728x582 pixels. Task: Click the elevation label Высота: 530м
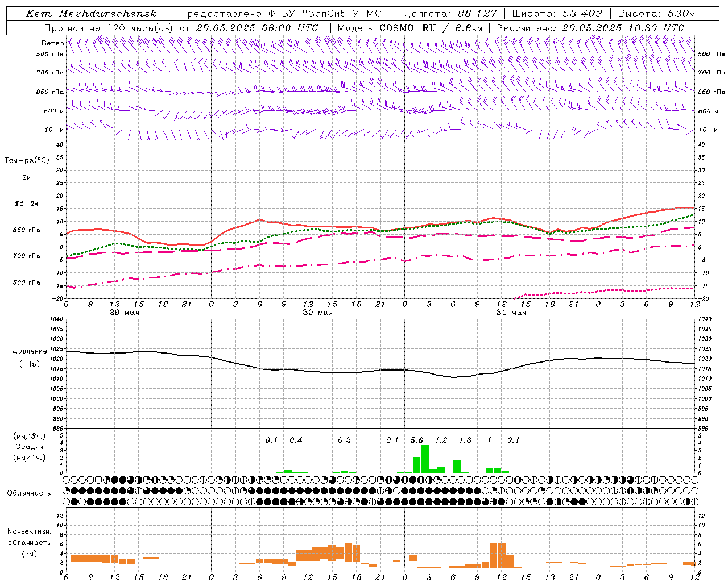pos(656,14)
